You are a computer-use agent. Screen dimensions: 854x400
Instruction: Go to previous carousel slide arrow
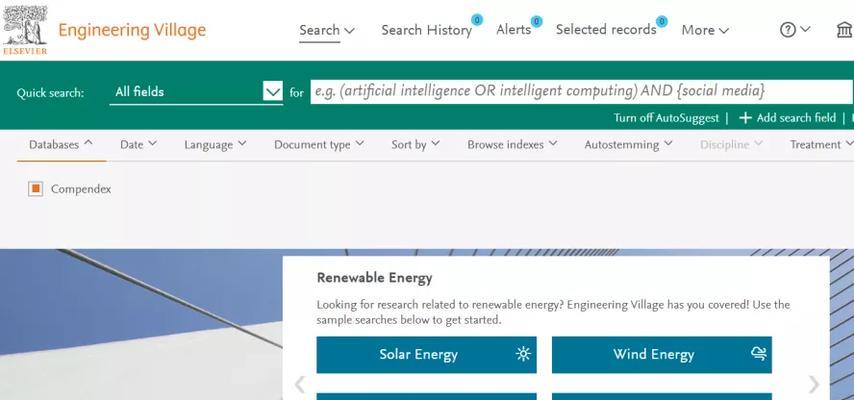299,384
